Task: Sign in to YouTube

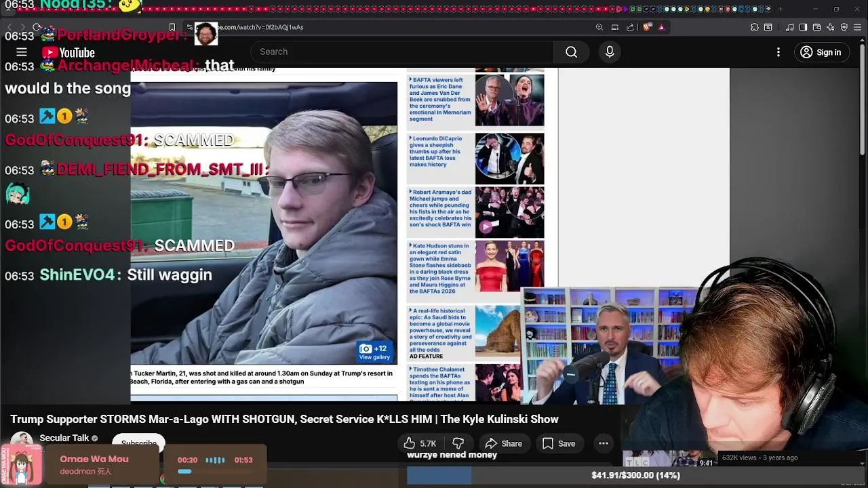Action: [821, 52]
